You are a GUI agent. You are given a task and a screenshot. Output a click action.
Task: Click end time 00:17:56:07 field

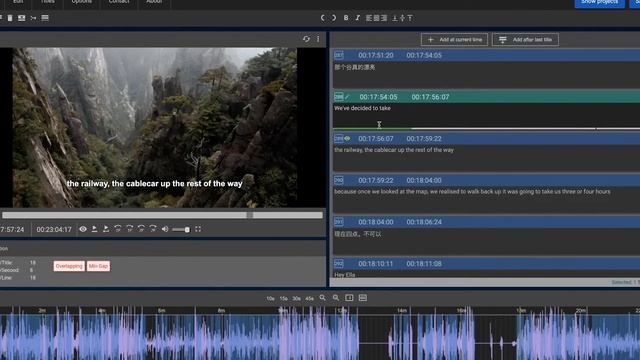click(x=430, y=97)
